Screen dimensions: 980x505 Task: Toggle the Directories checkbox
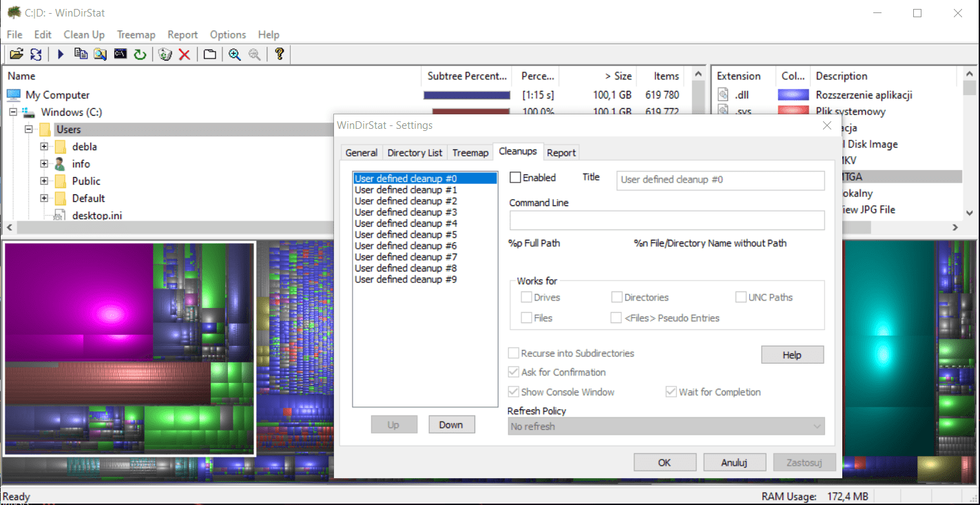616,298
